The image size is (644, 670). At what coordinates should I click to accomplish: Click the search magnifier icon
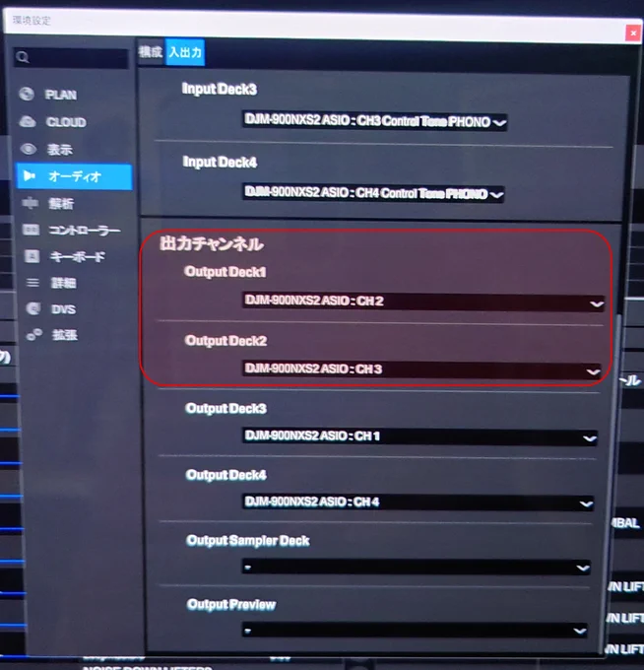coord(23,57)
